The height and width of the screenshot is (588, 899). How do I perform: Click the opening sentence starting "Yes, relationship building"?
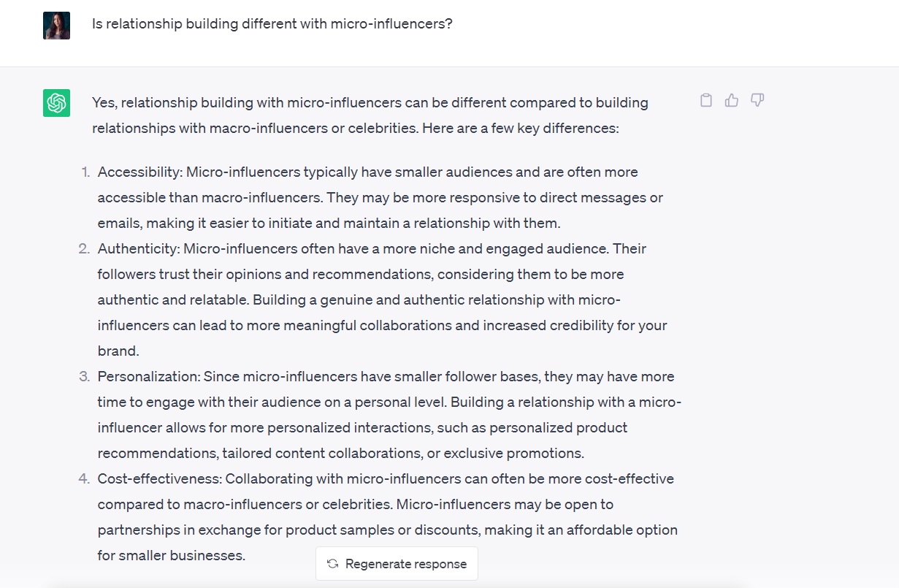(370, 103)
